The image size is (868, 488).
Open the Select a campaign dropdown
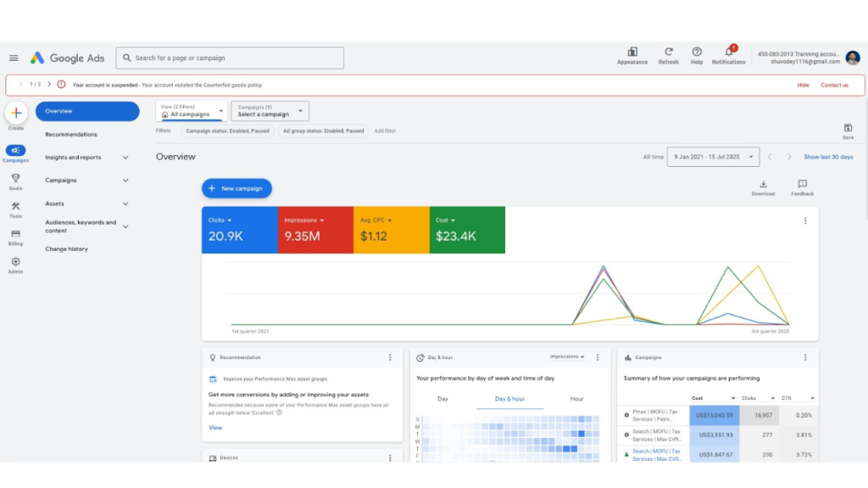(270, 111)
